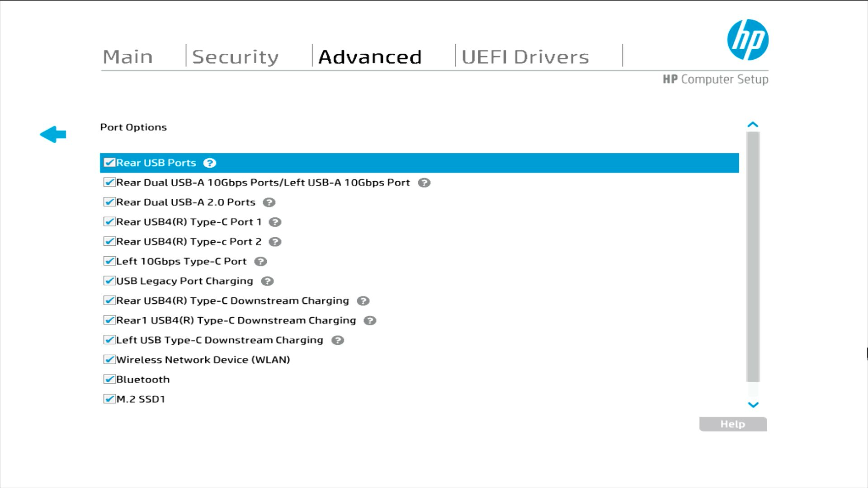Image resolution: width=868 pixels, height=488 pixels.
Task: Go to the Main tab
Action: pyautogui.click(x=127, y=57)
